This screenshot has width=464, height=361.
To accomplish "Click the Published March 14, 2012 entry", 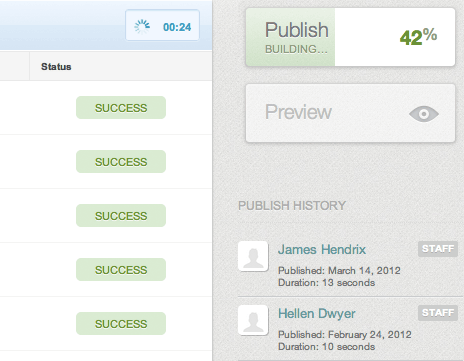I will coord(339,270).
